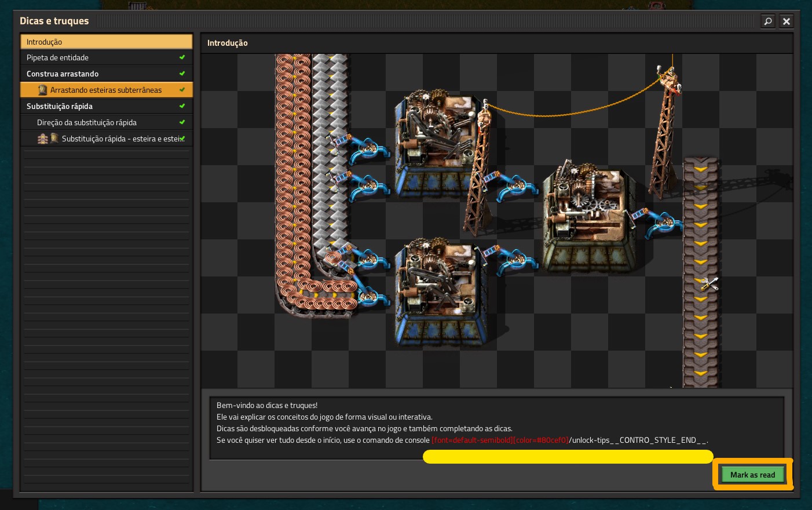Click checkmark beside Arrastando esteiras subterrâneas

click(182, 90)
